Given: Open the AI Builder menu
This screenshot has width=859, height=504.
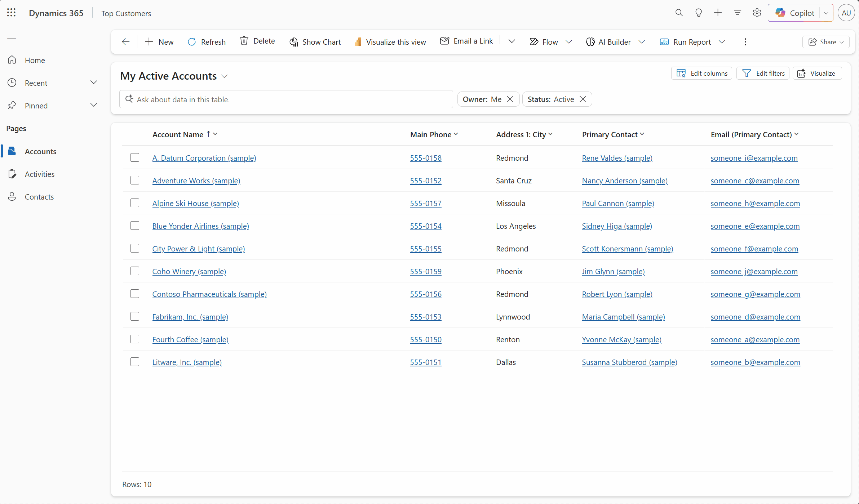Looking at the screenshot, I should point(615,42).
